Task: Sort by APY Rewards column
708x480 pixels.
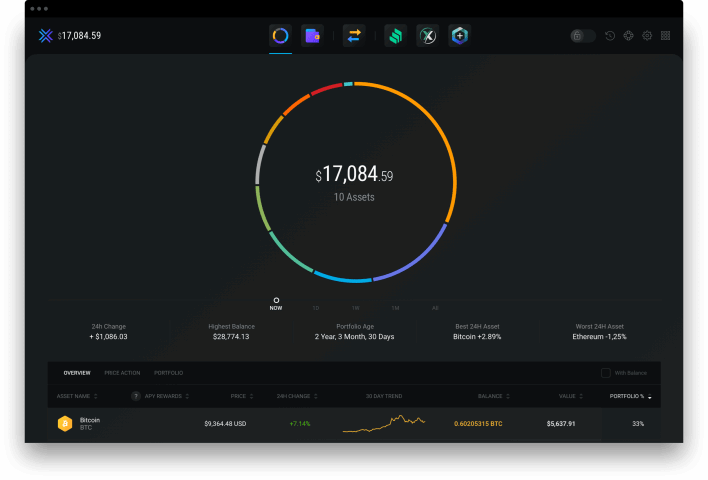Action: point(167,396)
